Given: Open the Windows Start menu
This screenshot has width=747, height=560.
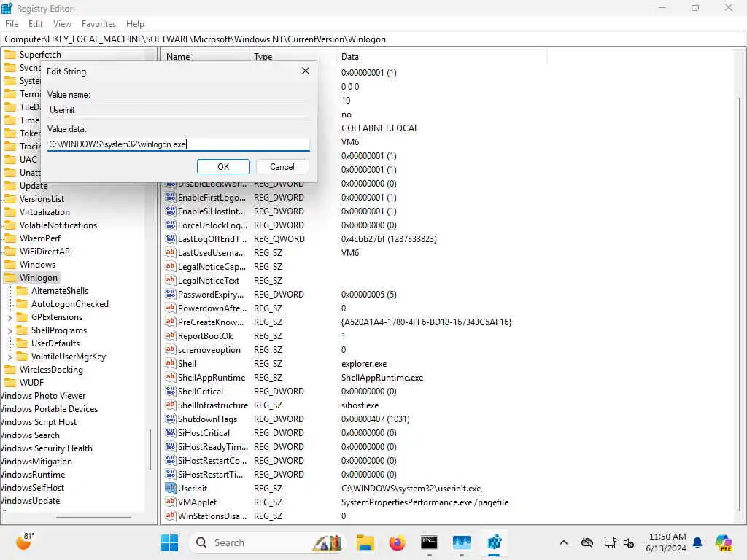Looking at the screenshot, I should (x=169, y=542).
